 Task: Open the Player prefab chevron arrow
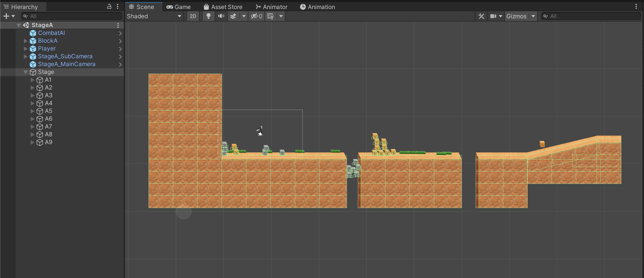click(x=120, y=49)
